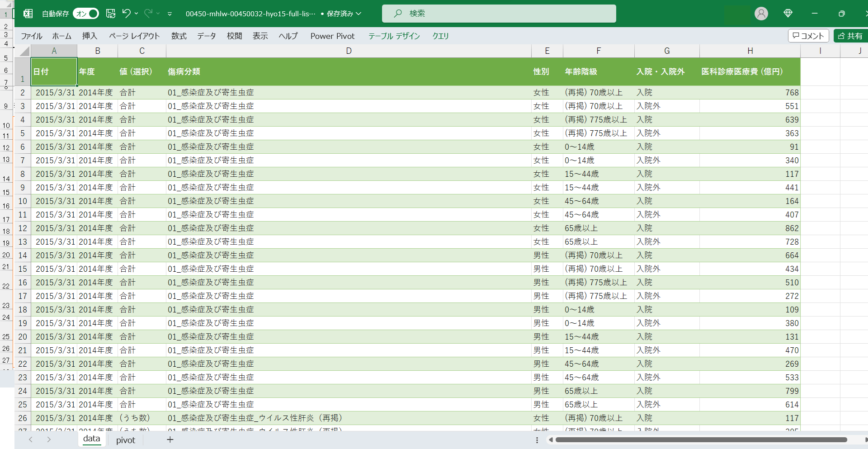Screen dimensions: 868x449
Task: Toggle the 自動保存 AutoSave switch
Action: tap(86, 14)
